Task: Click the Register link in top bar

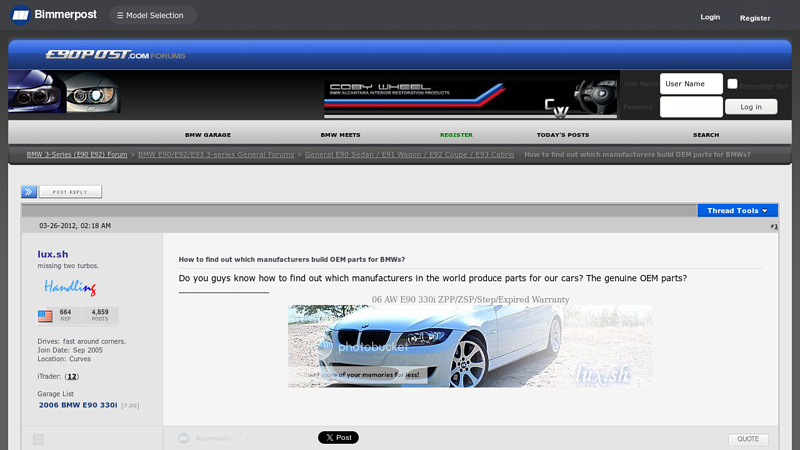Action: click(x=755, y=18)
